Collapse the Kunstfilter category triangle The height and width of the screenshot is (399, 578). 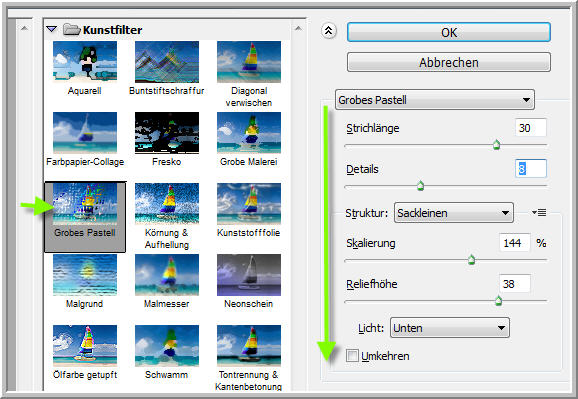(52, 29)
